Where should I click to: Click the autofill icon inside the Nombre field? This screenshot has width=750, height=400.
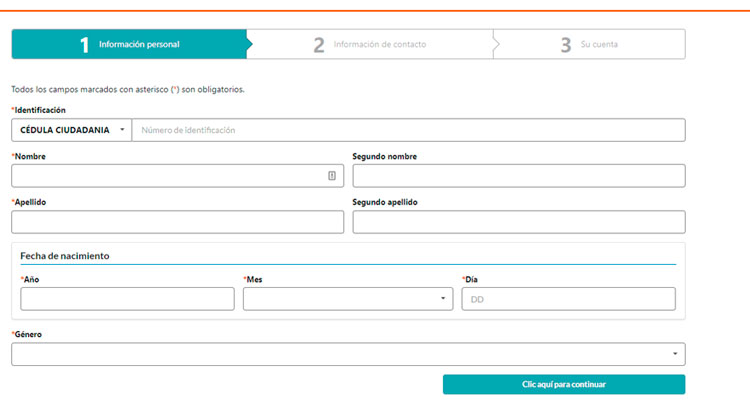click(332, 175)
